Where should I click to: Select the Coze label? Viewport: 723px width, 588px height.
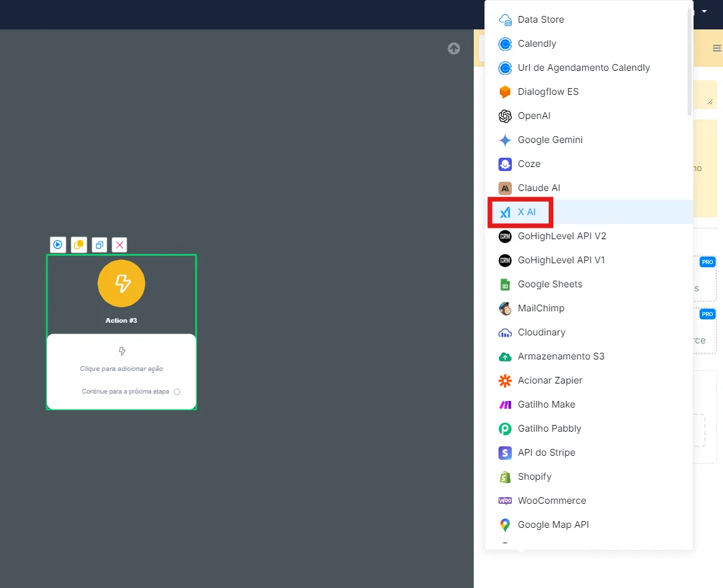pyautogui.click(x=529, y=164)
